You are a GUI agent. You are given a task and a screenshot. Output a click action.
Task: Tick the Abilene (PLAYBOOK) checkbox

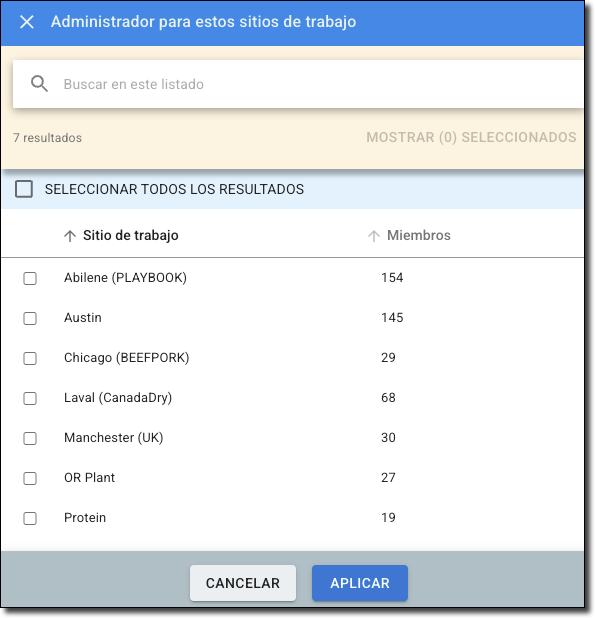30,278
